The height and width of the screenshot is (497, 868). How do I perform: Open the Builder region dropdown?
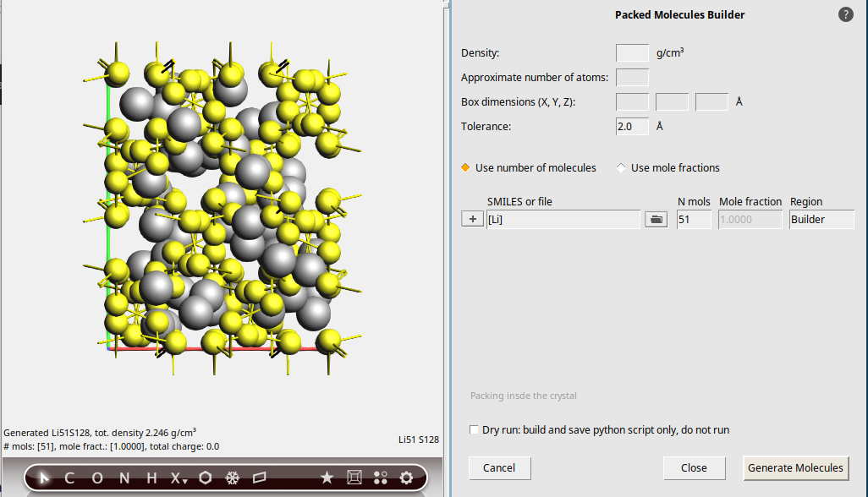click(821, 220)
